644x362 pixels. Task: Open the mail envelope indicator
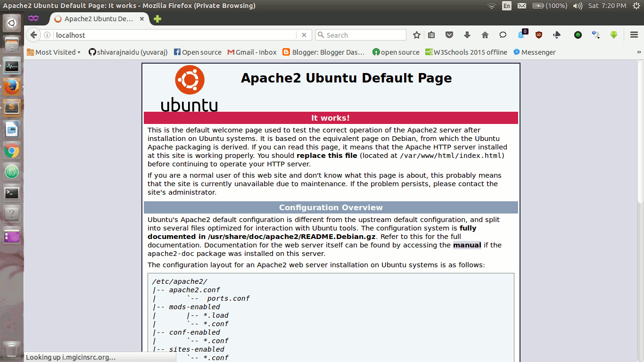(x=521, y=6)
